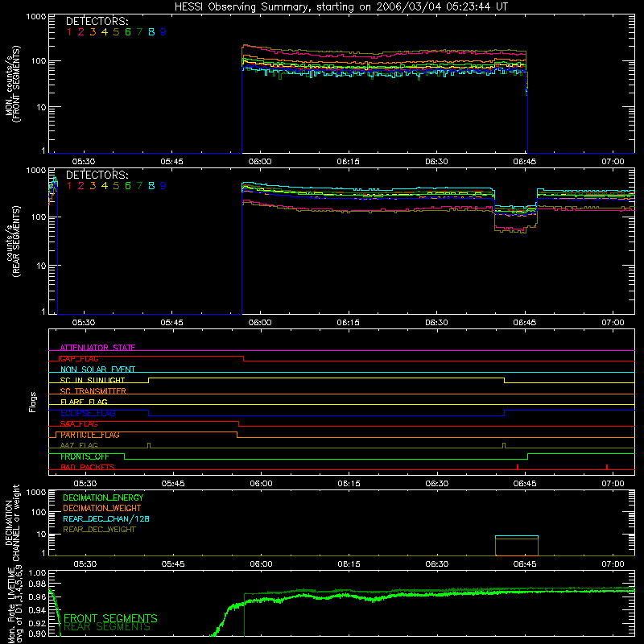644x644 pixels.
Task: Click the FRONTS_OFF flag label
Action: (85, 456)
